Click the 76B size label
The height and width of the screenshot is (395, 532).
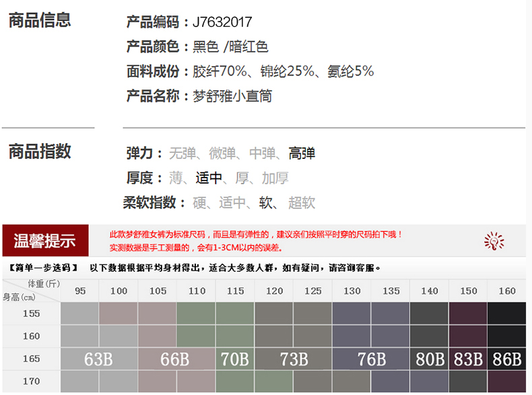tap(372, 359)
